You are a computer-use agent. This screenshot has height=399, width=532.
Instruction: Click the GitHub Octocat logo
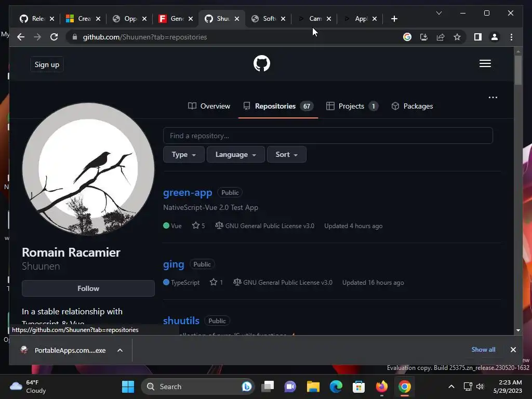click(262, 63)
